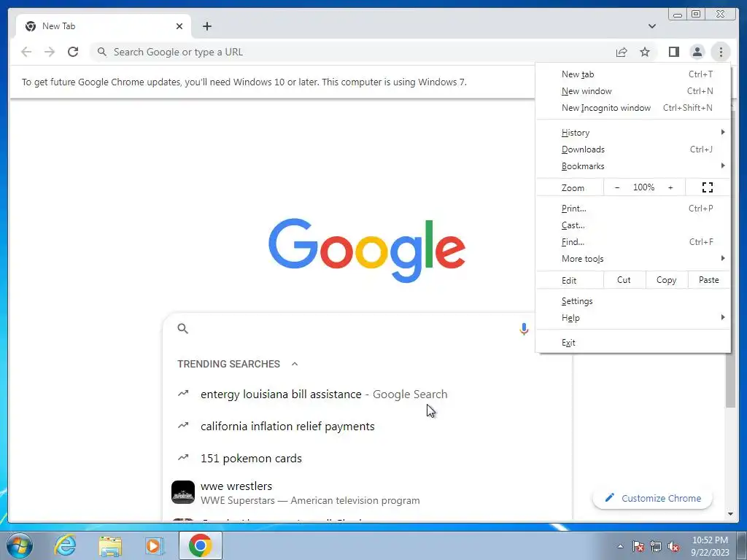The width and height of the screenshot is (747, 560).
Task: Select california inflation relief payments suggestion
Action: click(367, 426)
